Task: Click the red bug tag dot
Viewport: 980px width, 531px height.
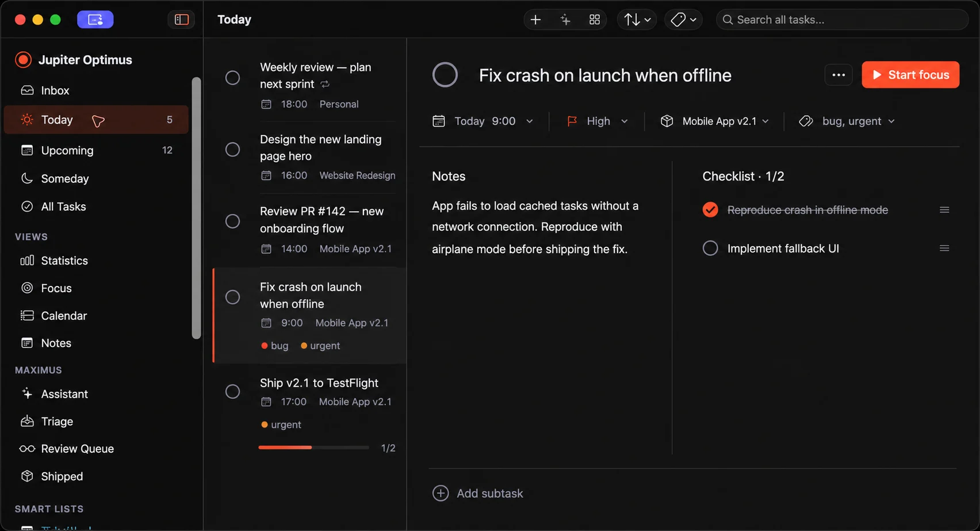Action: coord(265,346)
